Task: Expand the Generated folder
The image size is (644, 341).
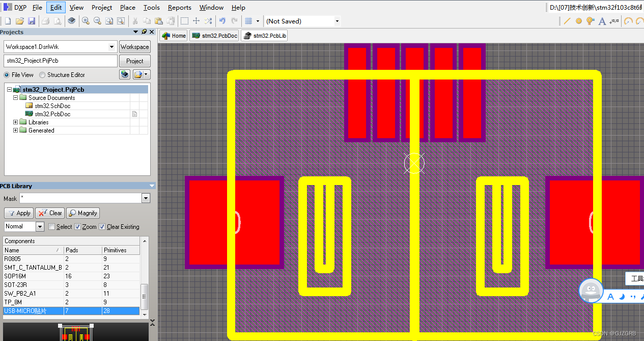Action: pos(15,130)
